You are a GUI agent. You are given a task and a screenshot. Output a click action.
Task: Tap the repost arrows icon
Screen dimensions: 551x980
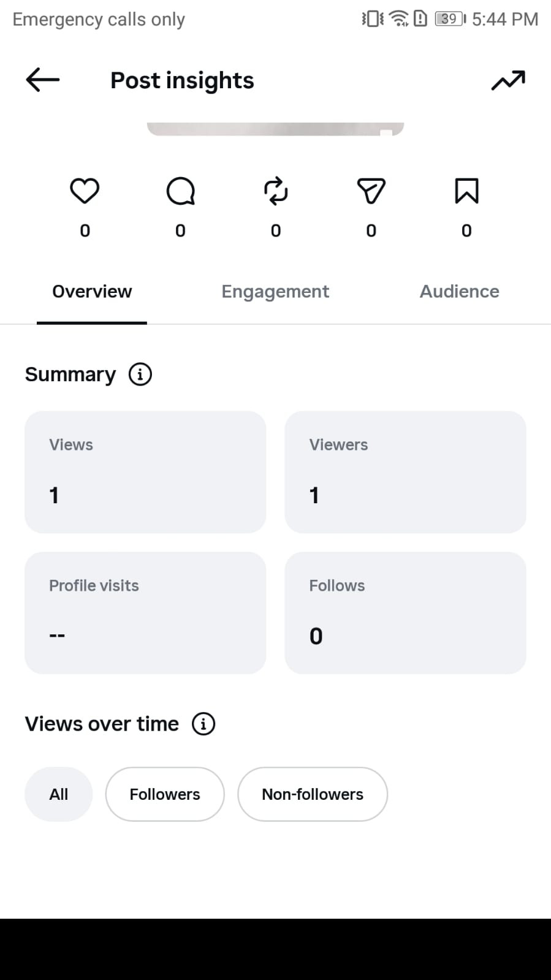[x=276, y=191]
